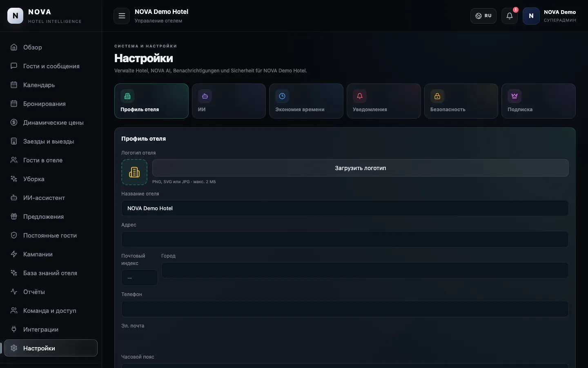Click the icon beside База знаний отеля

[x=14, y=273]
